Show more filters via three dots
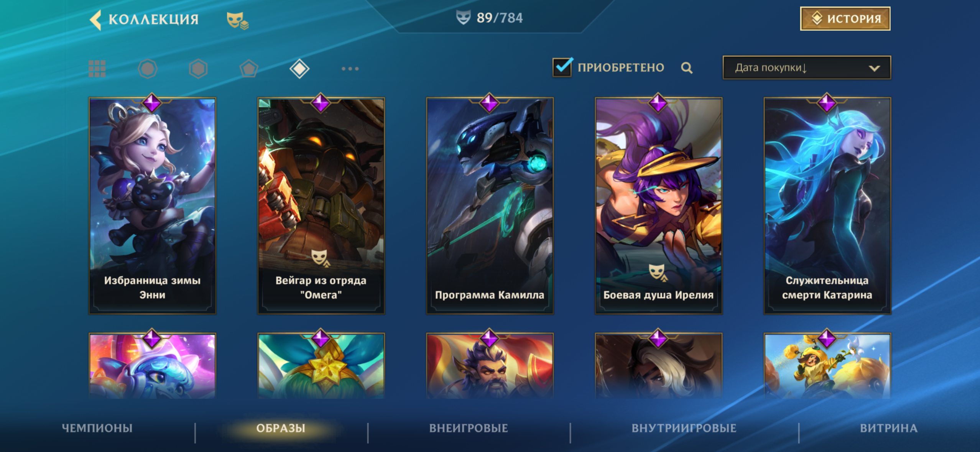This screenshot has height=452, width=980. point(350,69)
